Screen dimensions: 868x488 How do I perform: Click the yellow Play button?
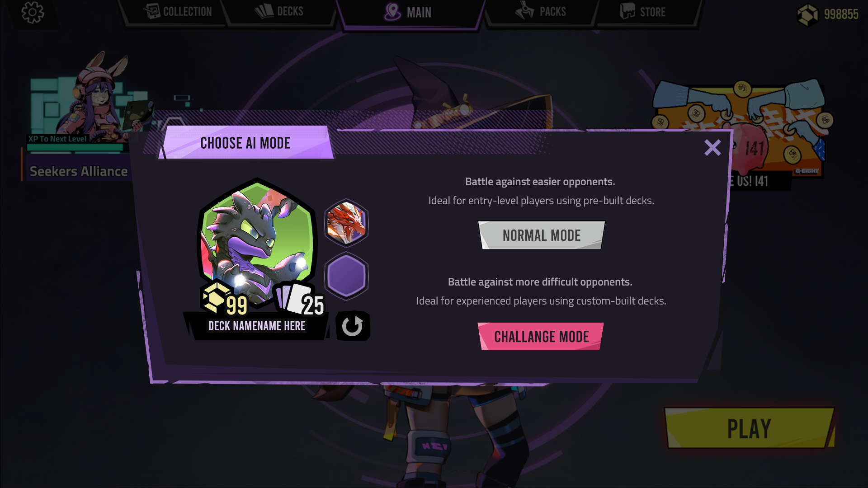click(x=749, y=428)
